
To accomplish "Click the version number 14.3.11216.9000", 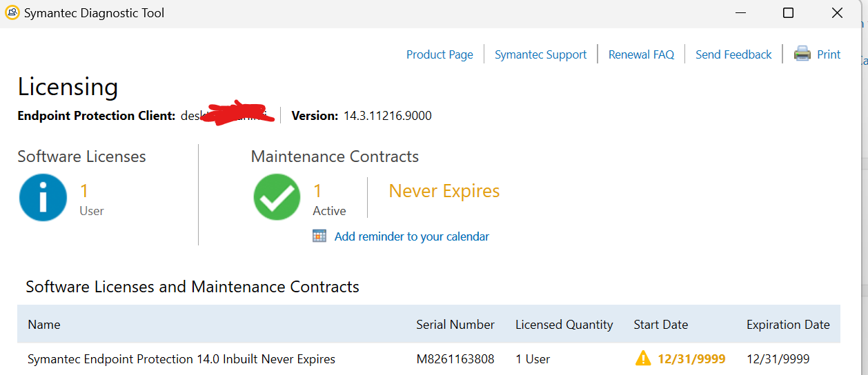I will pos(388,116).
